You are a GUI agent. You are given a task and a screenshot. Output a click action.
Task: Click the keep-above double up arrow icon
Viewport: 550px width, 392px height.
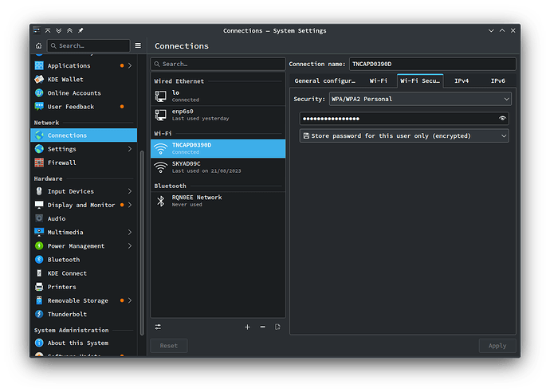click(x=69, y=30)
